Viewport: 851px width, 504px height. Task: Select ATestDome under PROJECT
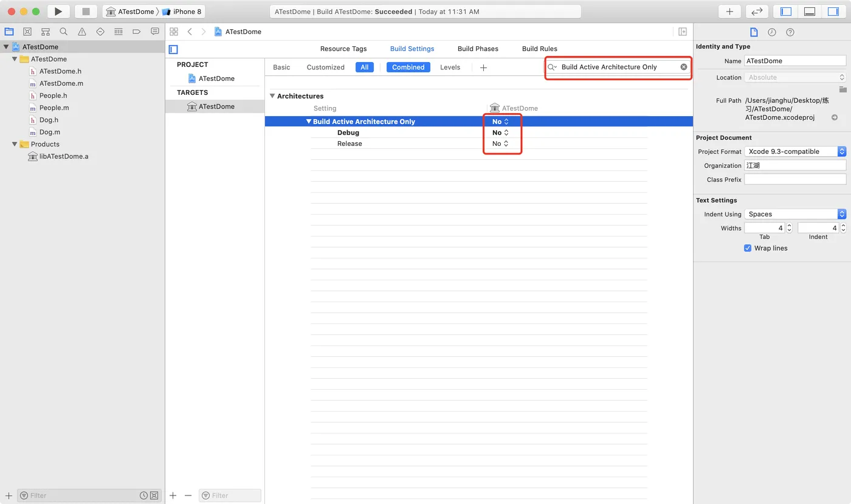(211, 78)
